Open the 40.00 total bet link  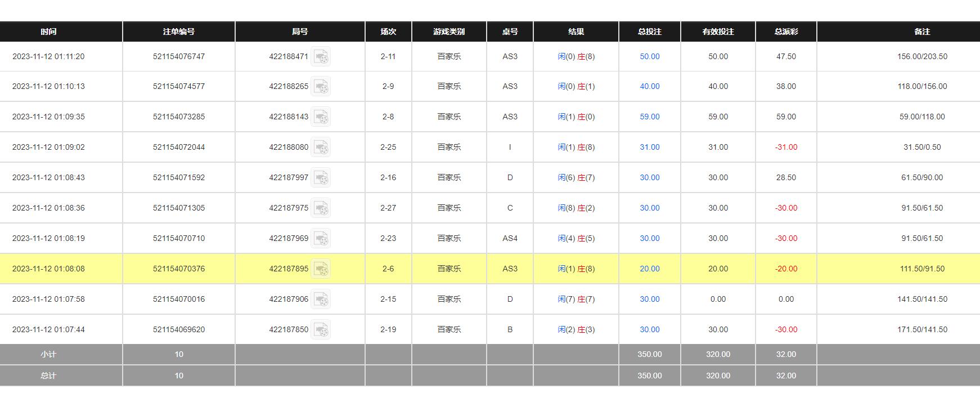click(649, 86)
